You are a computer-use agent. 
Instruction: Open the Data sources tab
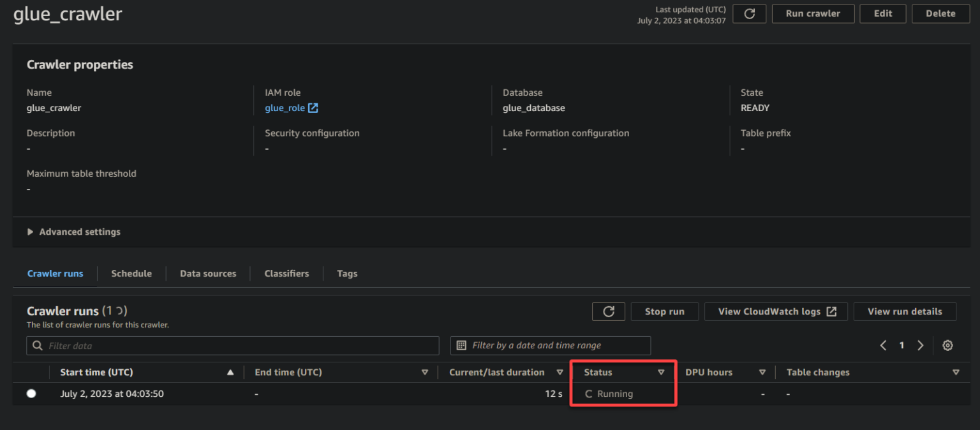point(208,273)
